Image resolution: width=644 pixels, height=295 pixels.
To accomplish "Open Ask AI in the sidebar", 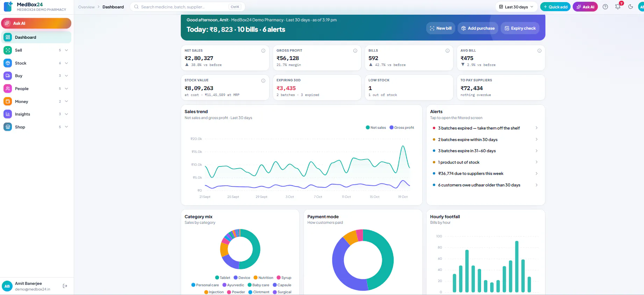I will (36, 23).
